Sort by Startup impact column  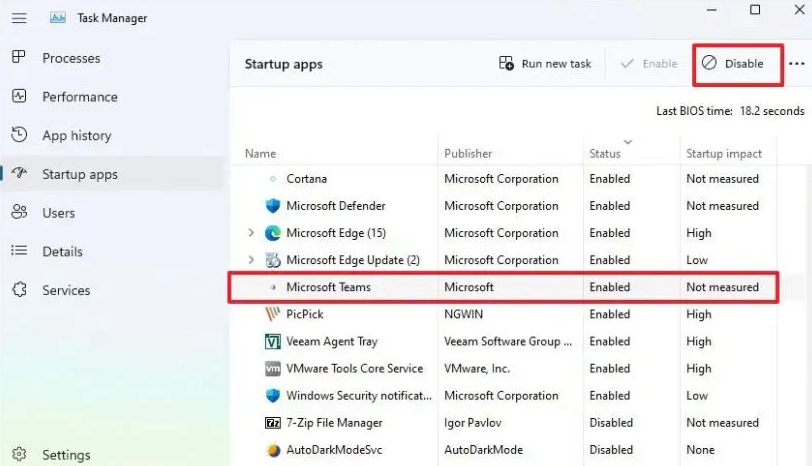[x=724, y=153]
